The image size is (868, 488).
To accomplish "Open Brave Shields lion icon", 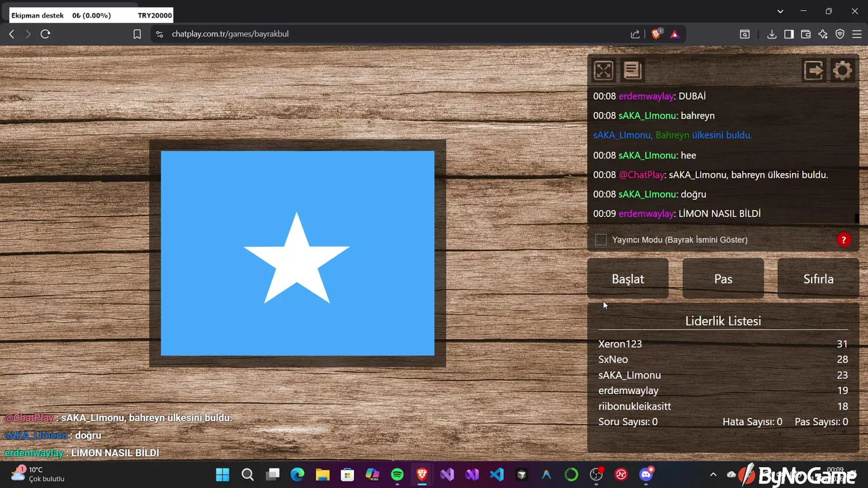I will point(656,34).
